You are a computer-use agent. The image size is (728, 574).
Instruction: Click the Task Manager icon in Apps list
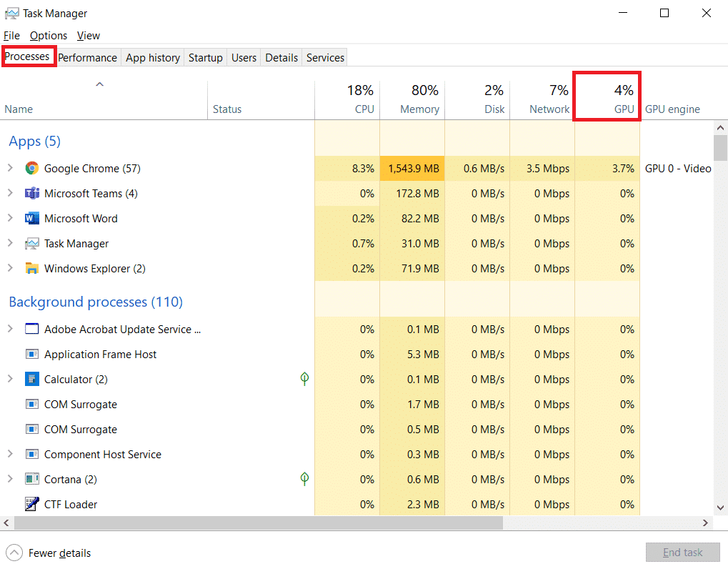31,243
